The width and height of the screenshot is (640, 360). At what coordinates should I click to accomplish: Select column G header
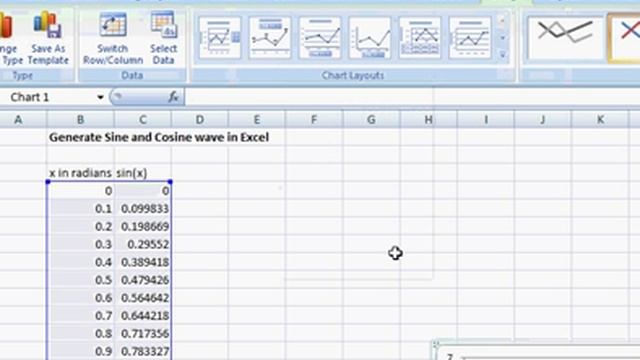tap(371, 120)
